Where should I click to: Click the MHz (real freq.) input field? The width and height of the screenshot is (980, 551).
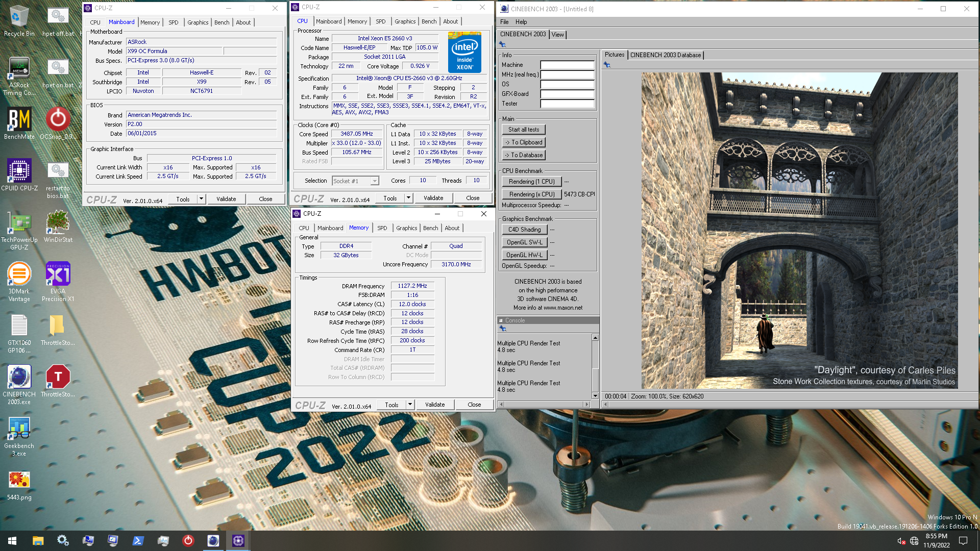[568, 74]
